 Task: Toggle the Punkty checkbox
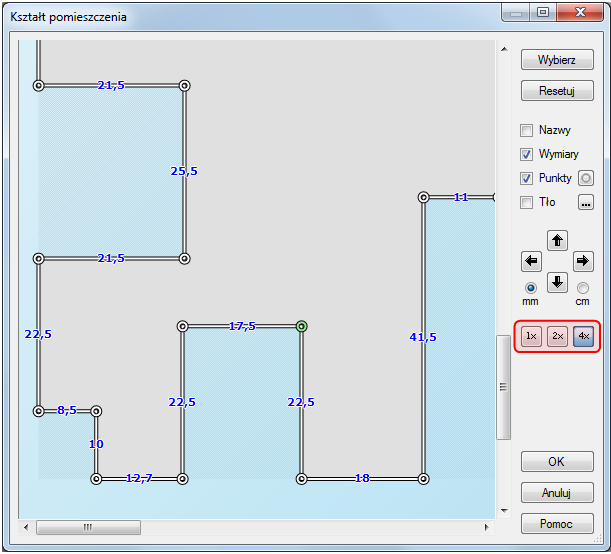(x=527, y=178)
